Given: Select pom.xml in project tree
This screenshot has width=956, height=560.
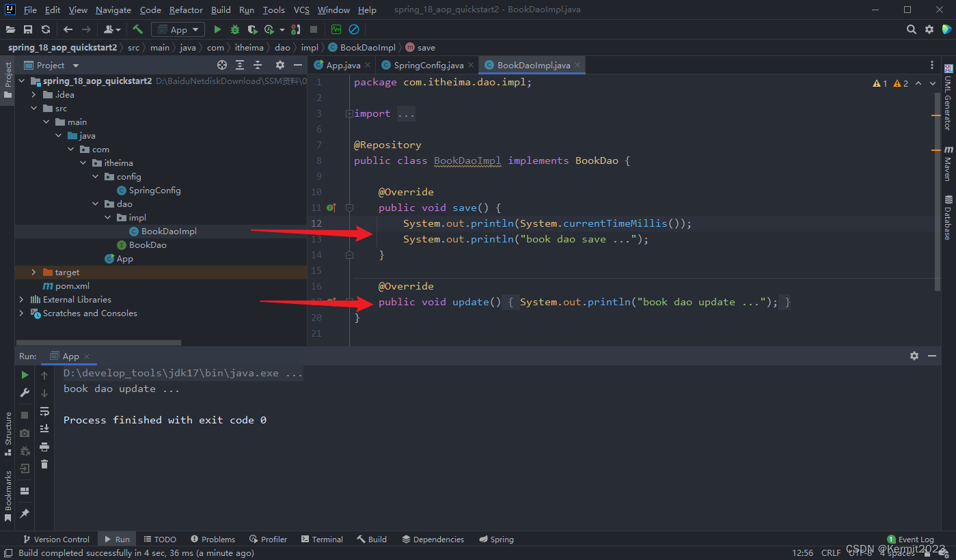Looking at the screenshot, I should 72,286.
